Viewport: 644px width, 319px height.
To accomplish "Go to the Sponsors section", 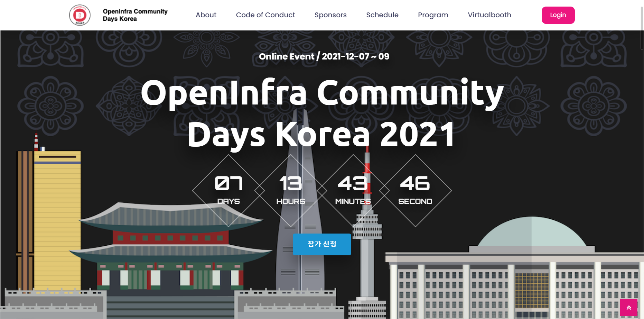I will (330, 15).
